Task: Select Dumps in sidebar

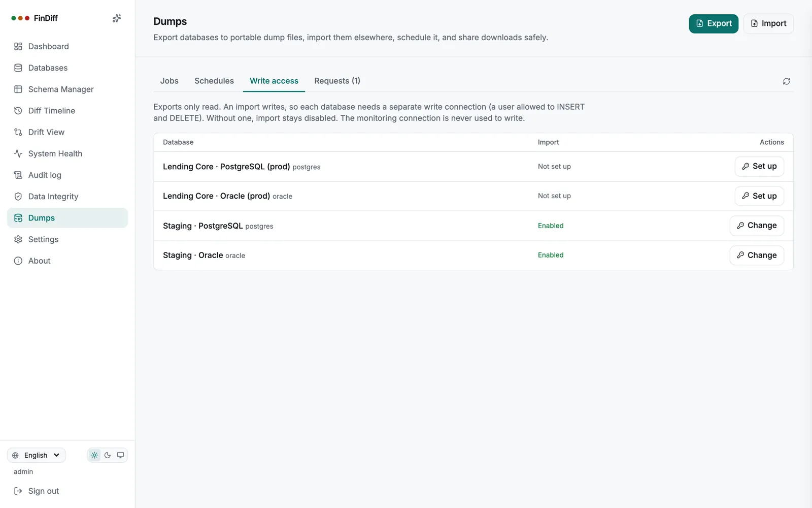Action: [67, 218]
